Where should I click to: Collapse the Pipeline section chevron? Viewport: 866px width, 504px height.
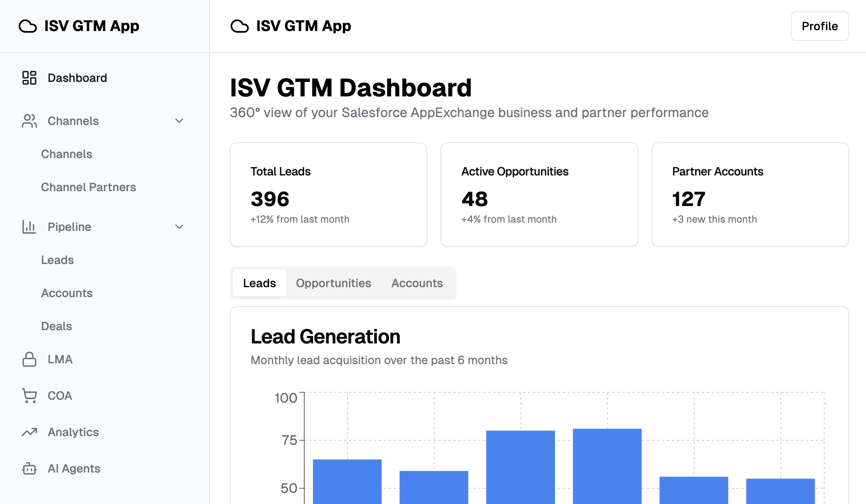[x=179, y=227]
